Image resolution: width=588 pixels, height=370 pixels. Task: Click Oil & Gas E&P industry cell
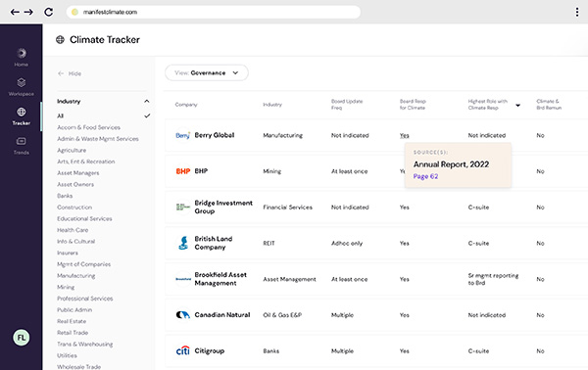pyautogui.click(x=282, y=315)
